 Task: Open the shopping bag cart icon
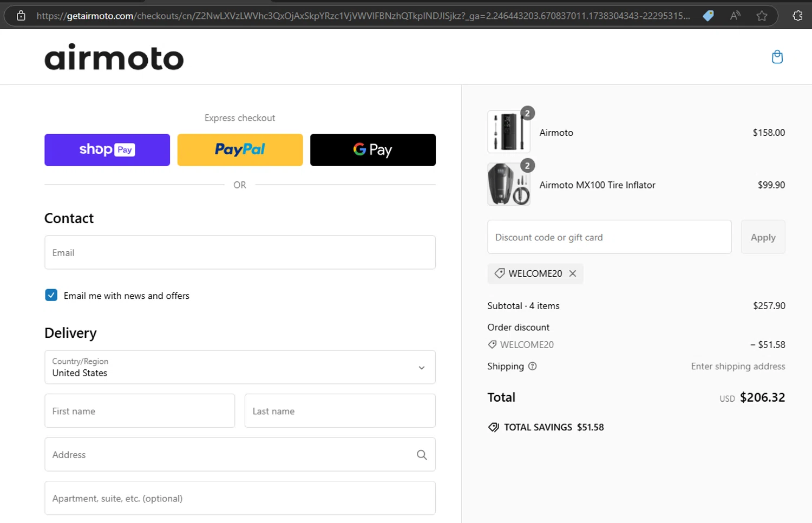(x=777, y=57)
